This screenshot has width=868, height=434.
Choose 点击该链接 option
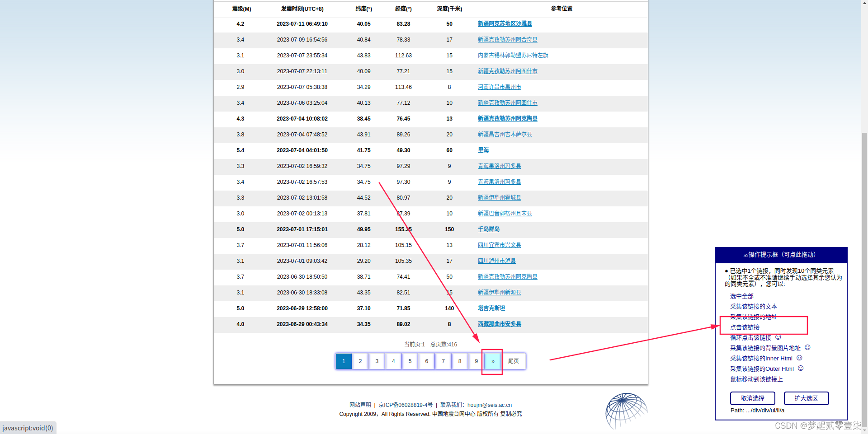(x=745, y=327)
